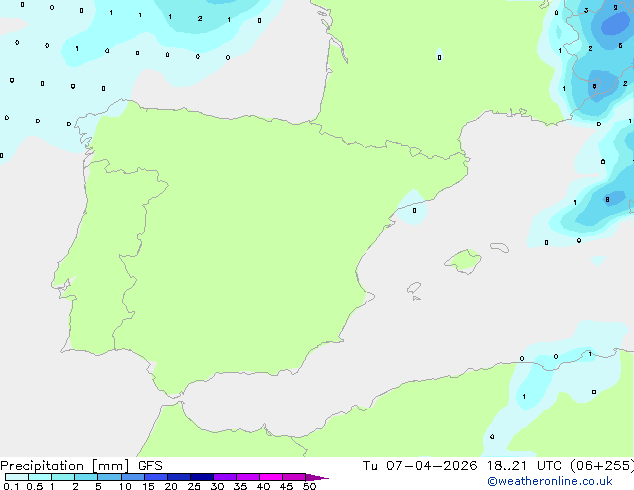Select the 45–50 mm legend swatch
The width and height of the screenshot is (634, 490).
pyautogui.click(x=294, y=477)
